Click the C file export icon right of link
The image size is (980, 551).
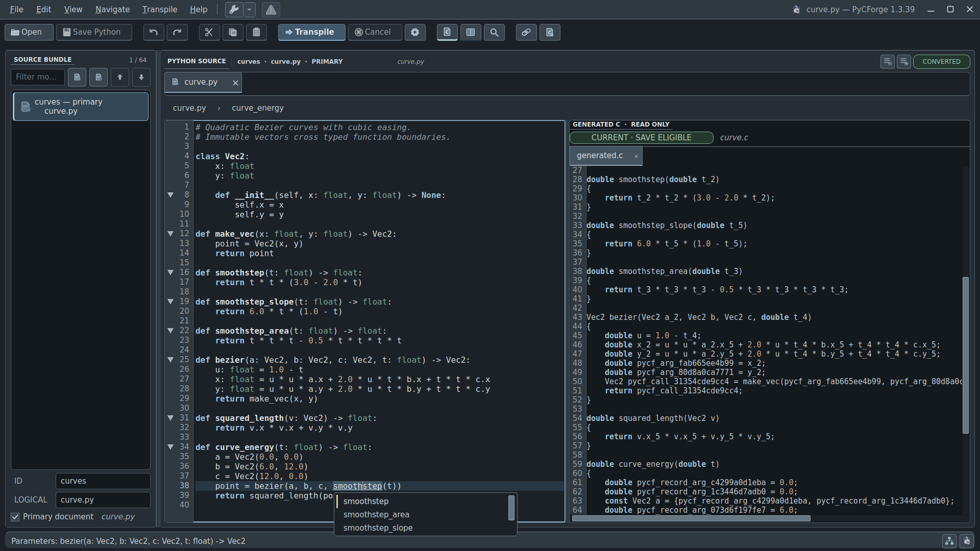click(550, 32)
